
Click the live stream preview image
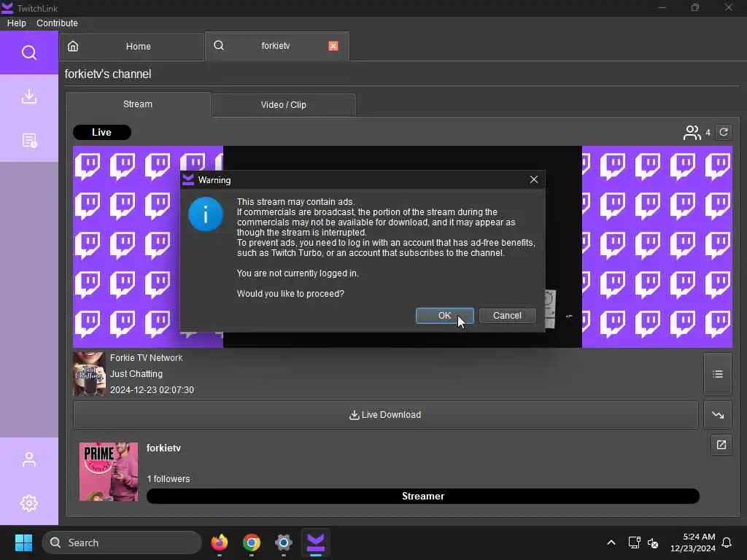403,246
